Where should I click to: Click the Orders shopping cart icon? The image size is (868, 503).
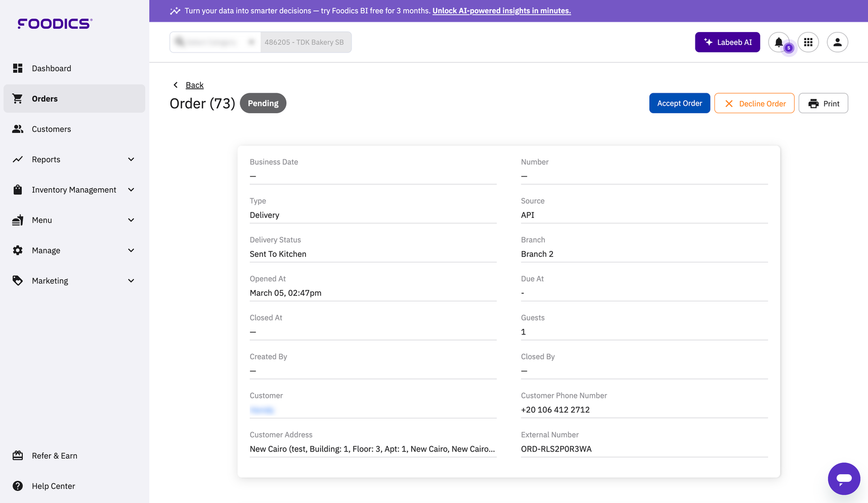tap(18, 99)
